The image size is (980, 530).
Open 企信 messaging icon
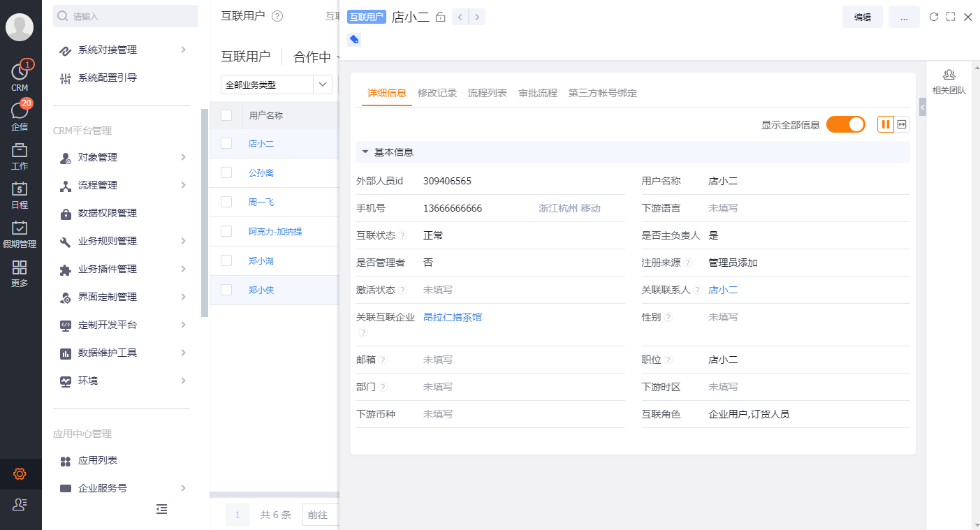(x=20, y=111)
